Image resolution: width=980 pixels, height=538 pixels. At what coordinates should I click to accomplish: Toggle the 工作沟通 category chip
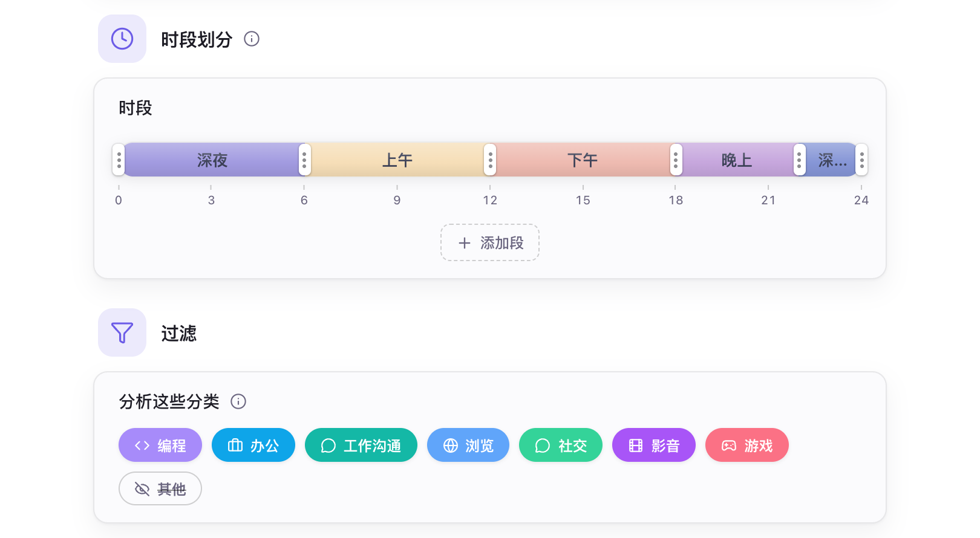click(361, 445)
